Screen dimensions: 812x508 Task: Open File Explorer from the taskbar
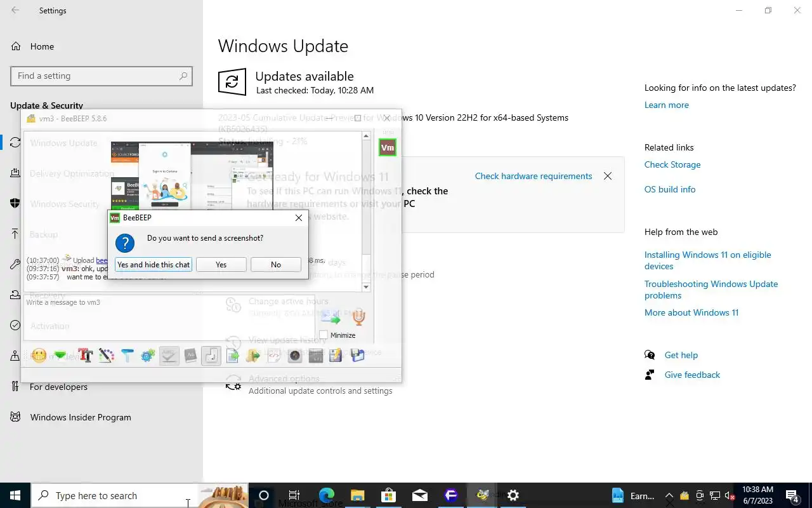coord(358,495)
